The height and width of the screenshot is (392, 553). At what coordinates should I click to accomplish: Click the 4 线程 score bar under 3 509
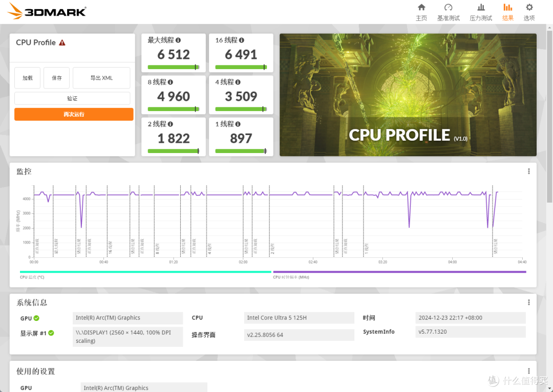pyautogui.click(x=241, y=109)
